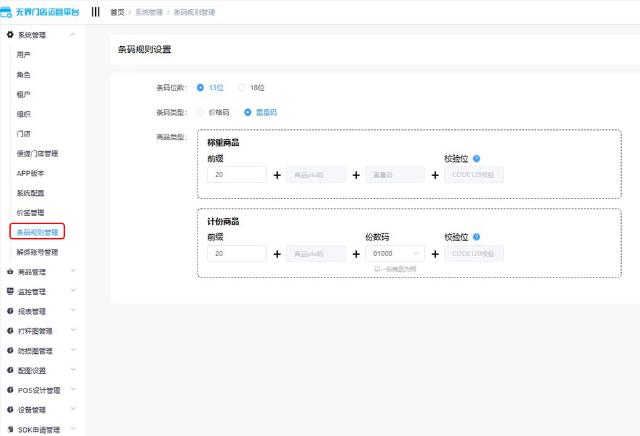Open 价签管理 in the sidebar
The height and width of the screenshot is (436, 640).
tap(30, 213)
